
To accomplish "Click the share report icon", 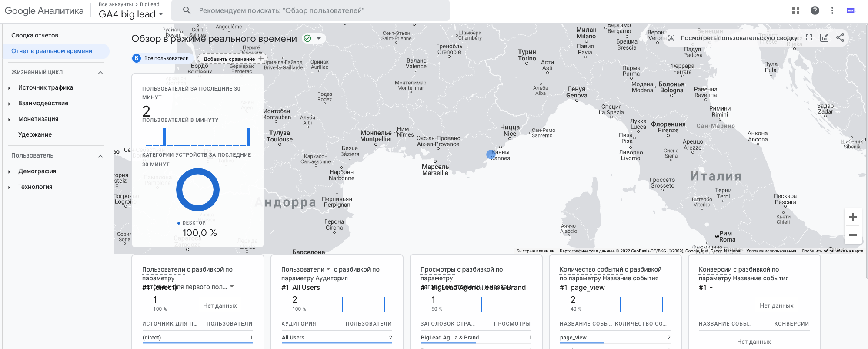I will pyautogui.click(x=840, y=38).
